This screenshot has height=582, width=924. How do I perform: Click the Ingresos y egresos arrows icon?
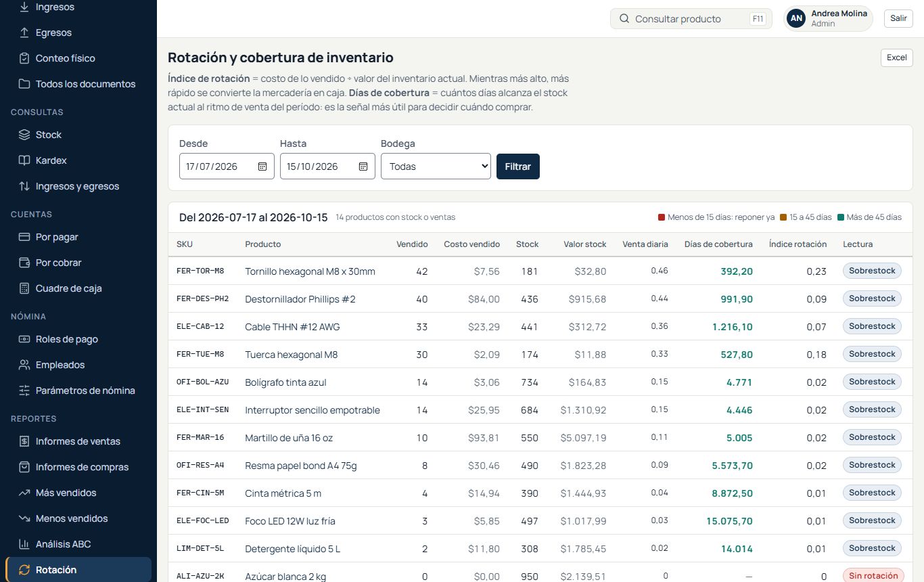tap(24, 186)
